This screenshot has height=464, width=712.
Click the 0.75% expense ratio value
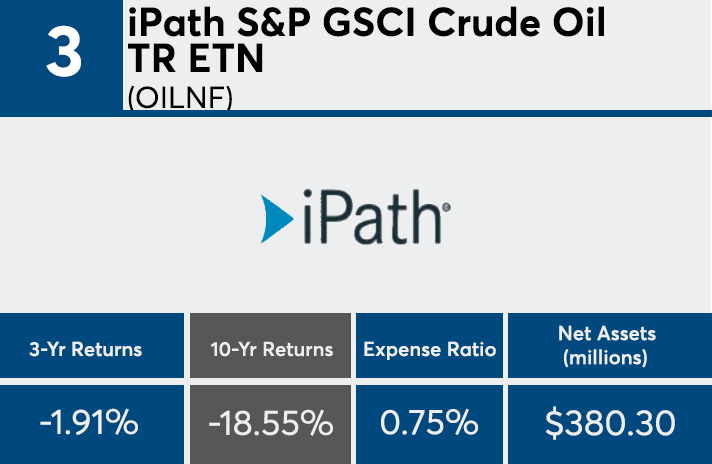(429, 423)
